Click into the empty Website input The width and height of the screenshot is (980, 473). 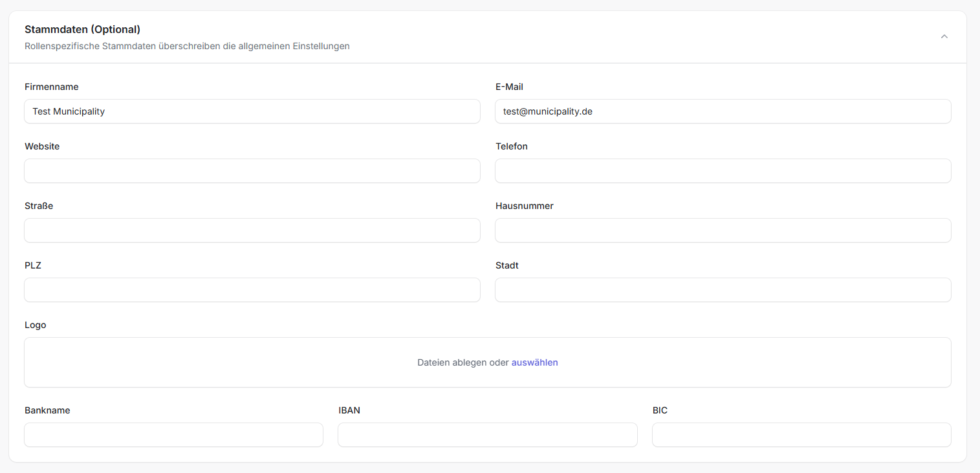click(252, 171)
